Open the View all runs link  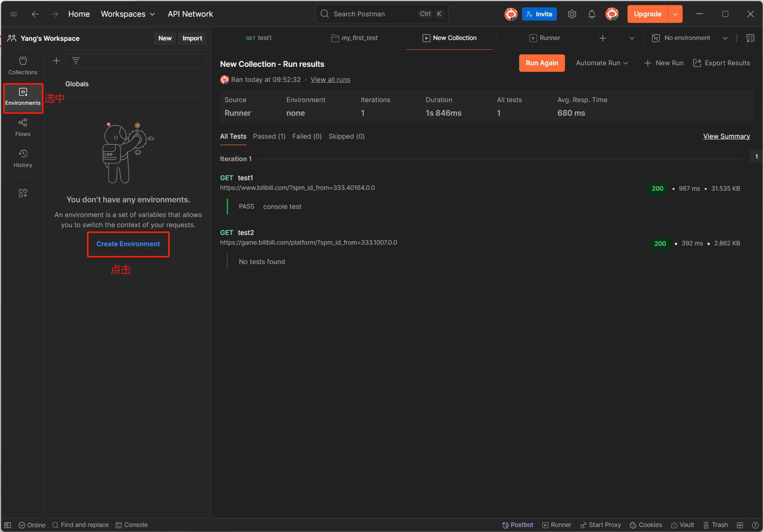330,80
